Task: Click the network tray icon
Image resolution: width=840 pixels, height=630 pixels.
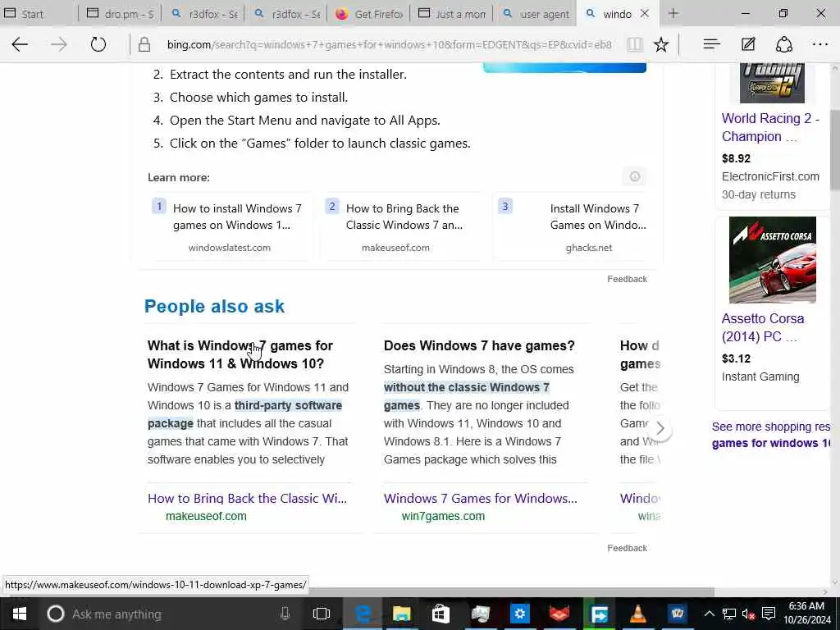Action: tap(728, 614)
